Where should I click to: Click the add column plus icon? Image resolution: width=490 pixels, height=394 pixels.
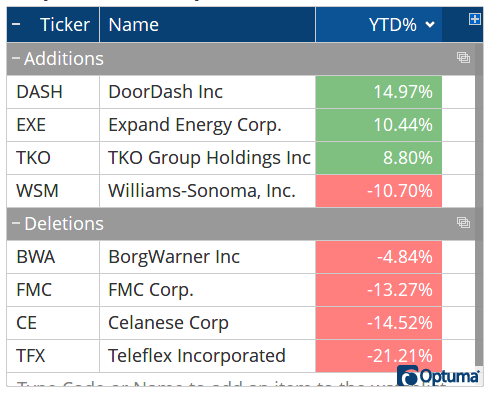(474, 19)
